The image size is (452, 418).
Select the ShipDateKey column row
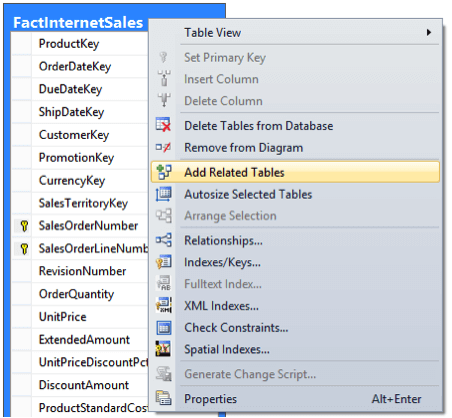tap(80, 112)
